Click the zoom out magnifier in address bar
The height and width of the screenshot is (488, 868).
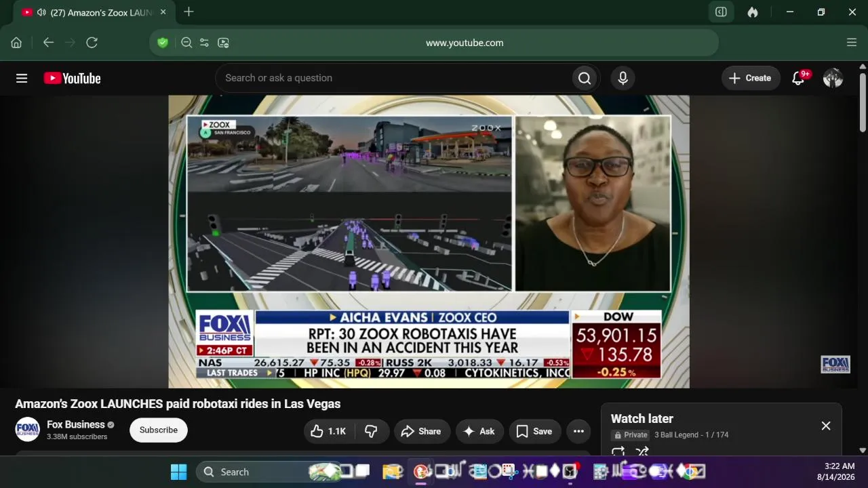pos(186,43)
